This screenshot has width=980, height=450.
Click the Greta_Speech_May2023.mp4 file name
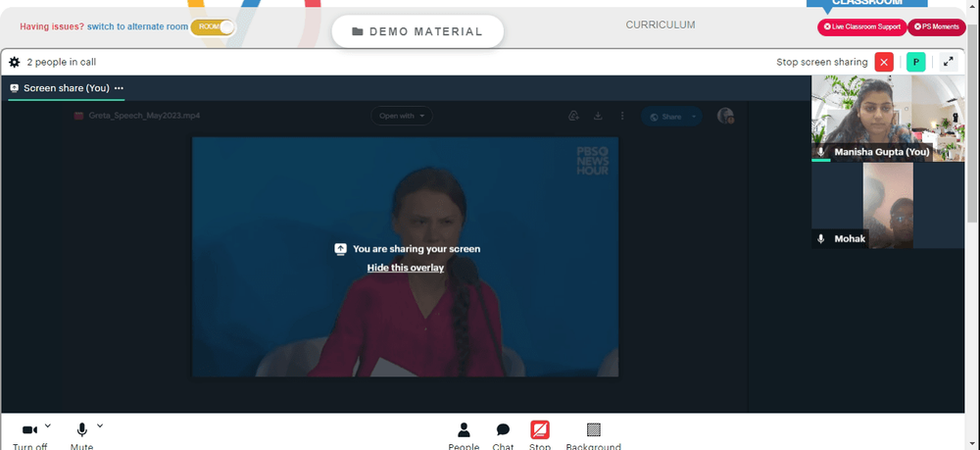tap(144, 116)
